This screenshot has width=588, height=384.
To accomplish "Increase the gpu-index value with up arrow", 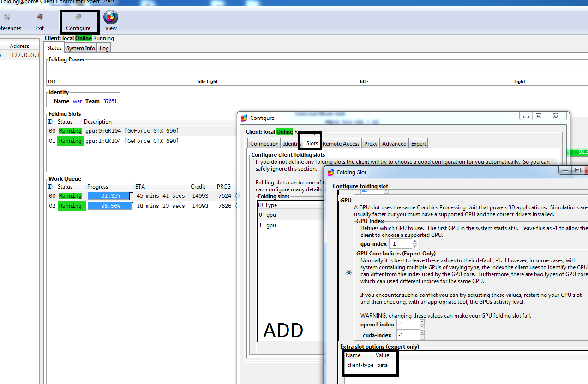I will click(414, 241).
